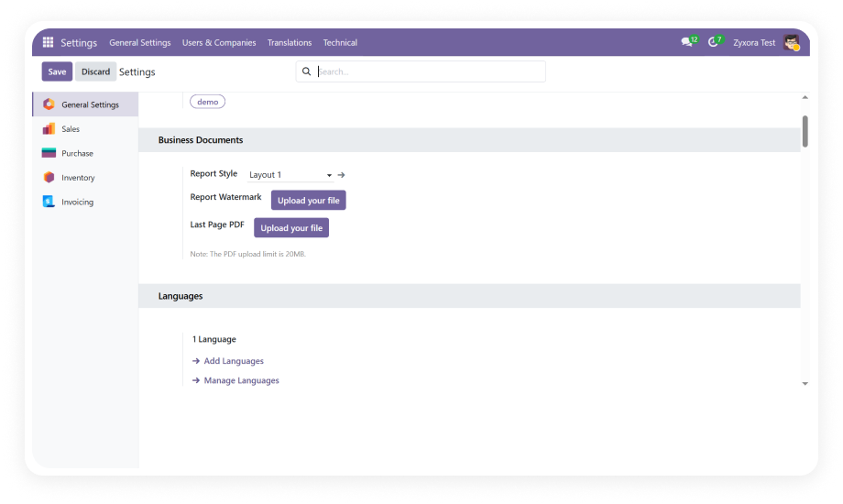This screenshot has height=504, width=843.
Task: Click the user avatar picture
Action: 792,42
